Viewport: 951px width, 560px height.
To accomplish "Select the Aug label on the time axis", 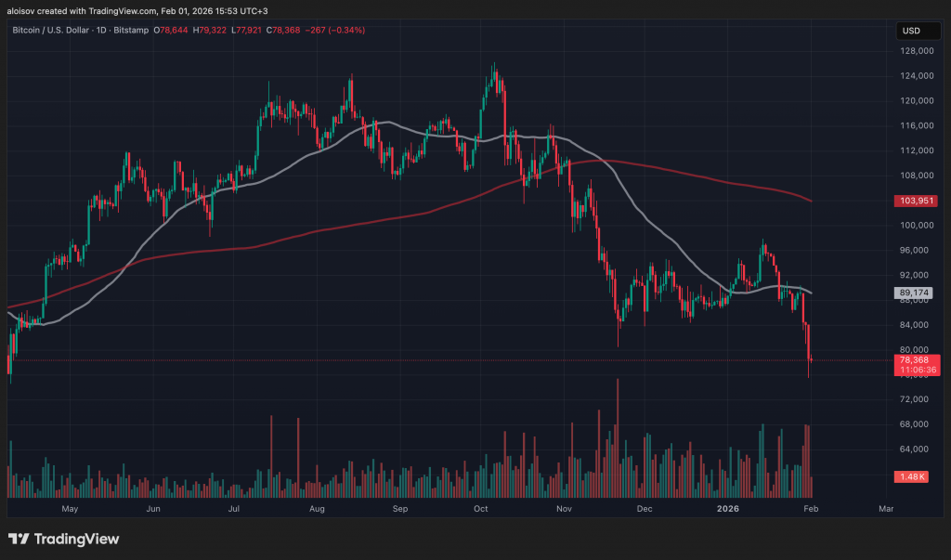I will [317, 509].
